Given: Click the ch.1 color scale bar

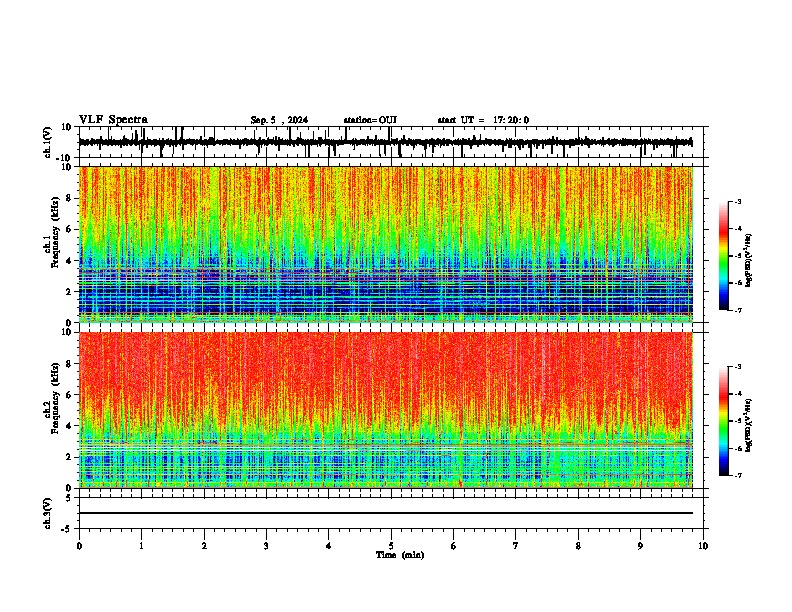Looking at the screenshot, I should coord(724,256).
